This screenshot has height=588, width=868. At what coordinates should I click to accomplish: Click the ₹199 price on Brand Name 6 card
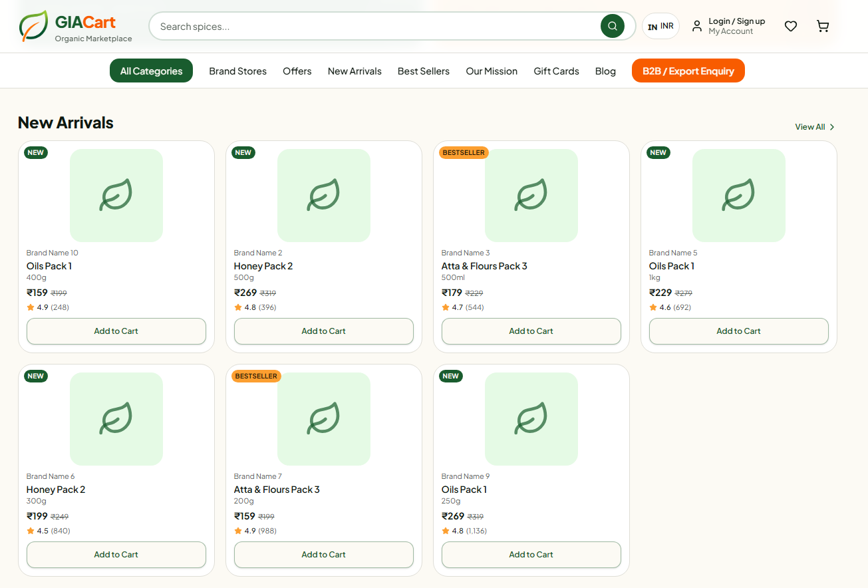(x=37, y=516)
